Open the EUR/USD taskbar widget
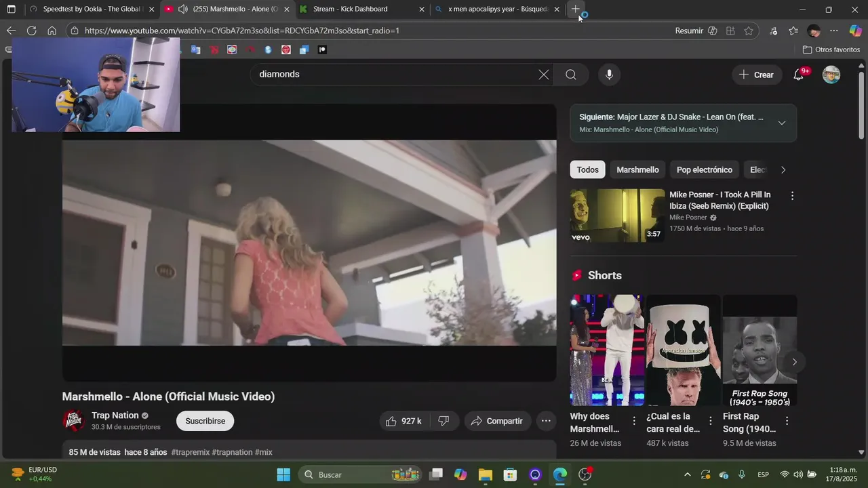868x488 pixels. click(x=35, y=474)
